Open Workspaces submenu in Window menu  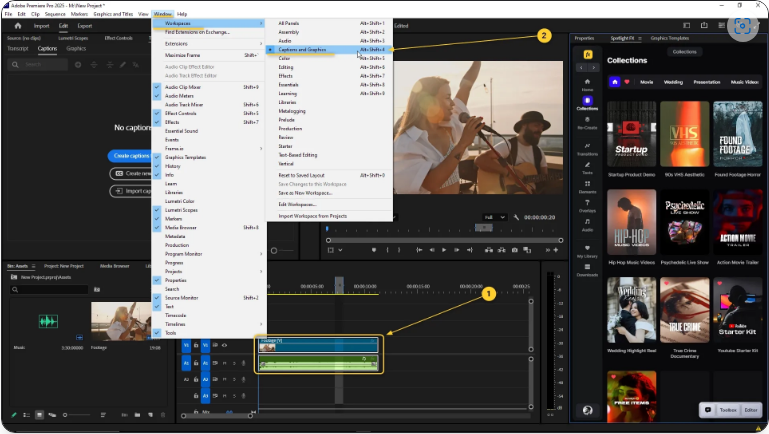(209, 23)
